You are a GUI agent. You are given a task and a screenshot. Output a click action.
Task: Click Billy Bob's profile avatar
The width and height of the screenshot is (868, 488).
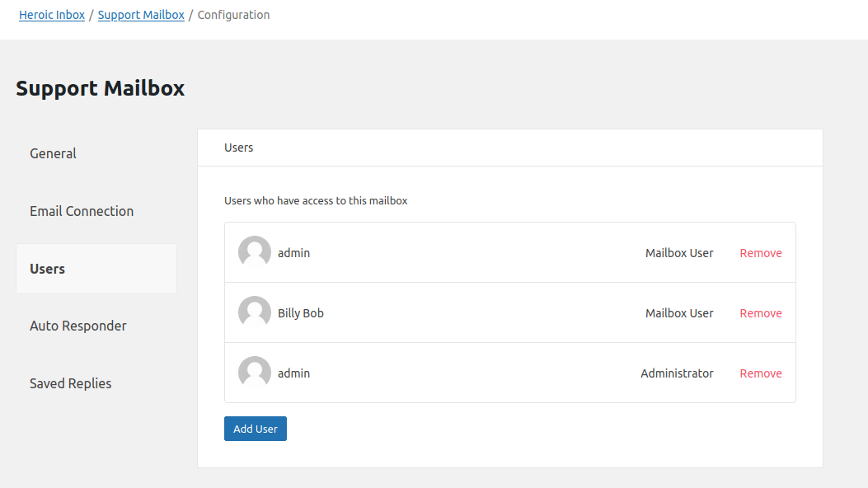click(254, 312)
